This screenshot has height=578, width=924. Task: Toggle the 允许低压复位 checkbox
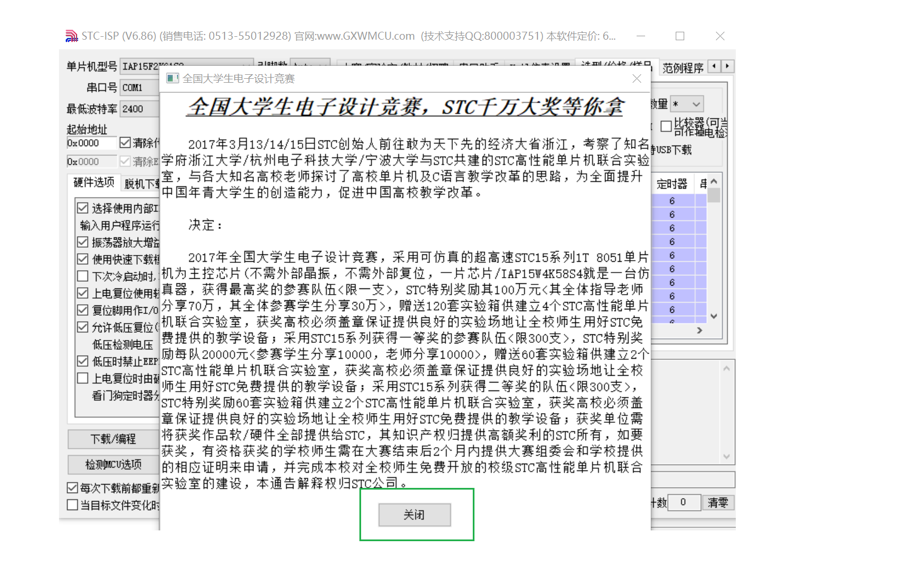[x=83, y=327]
